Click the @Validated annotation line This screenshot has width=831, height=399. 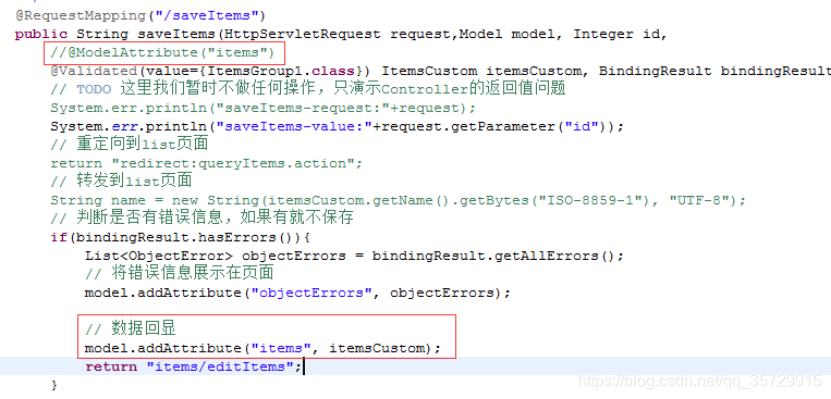point(440,71)
